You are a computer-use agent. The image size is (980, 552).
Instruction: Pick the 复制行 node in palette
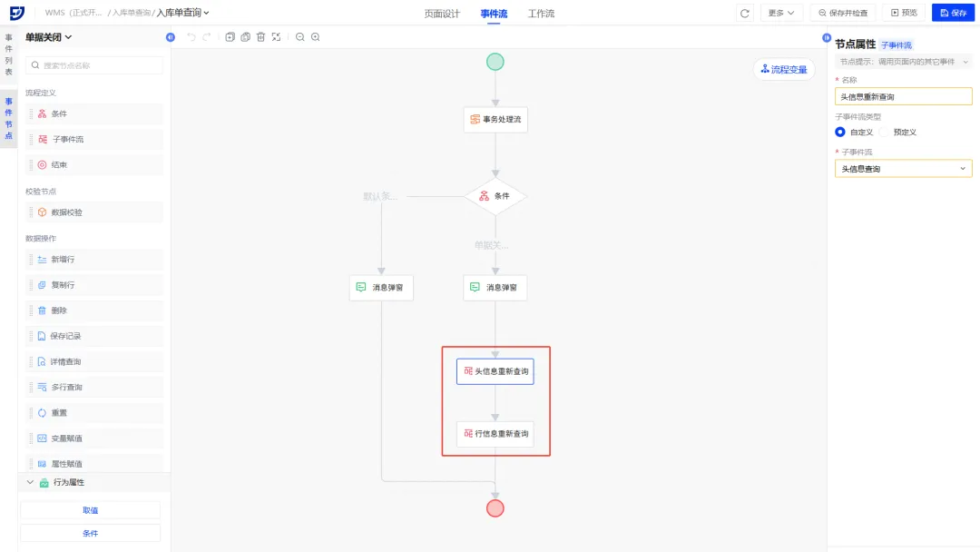(93, 285)
